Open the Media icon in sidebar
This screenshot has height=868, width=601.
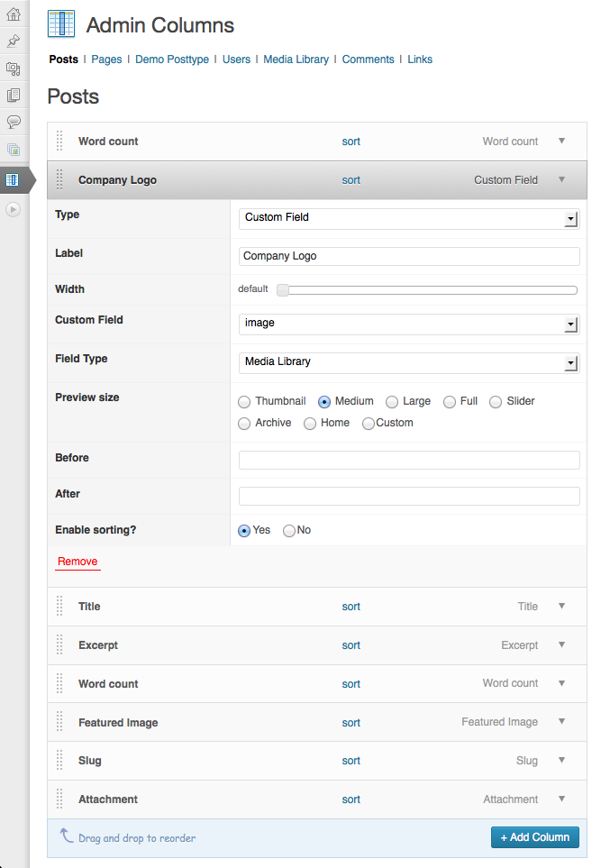(x=14, y=69)
